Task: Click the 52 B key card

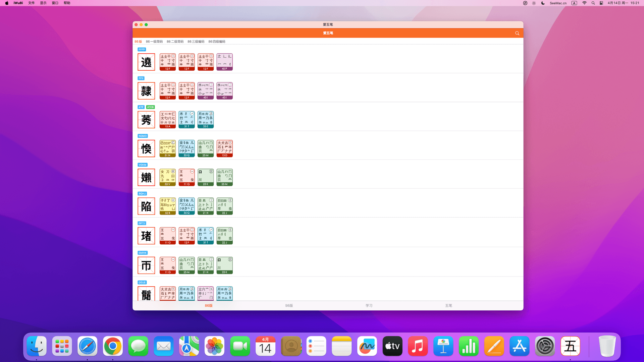Action: pos(167,206)
